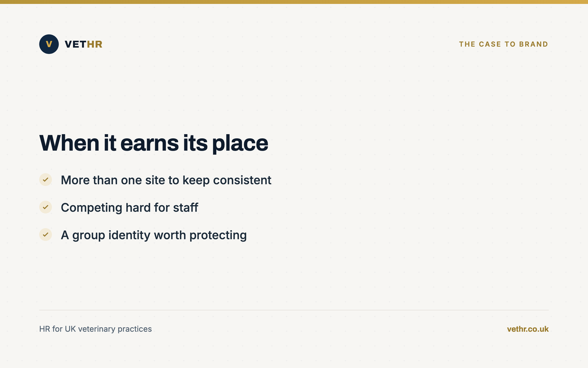Image resolution: width=588 pixels, height=368 pixels.
Task: Click the dark 'VET' letters in the wordmark
Action: click(x=76, y=44)
